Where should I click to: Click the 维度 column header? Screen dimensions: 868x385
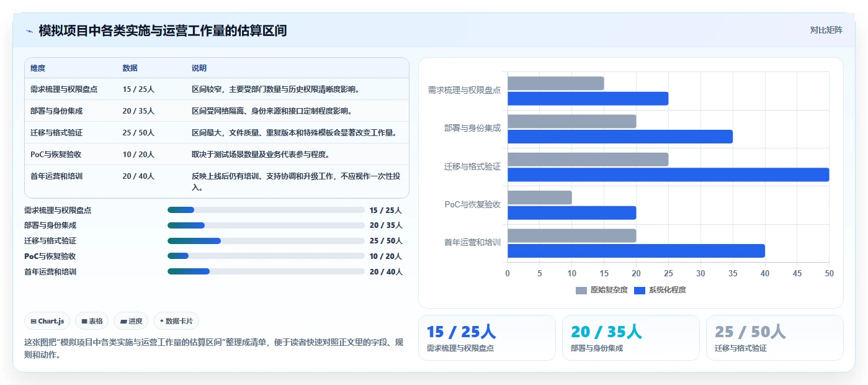tap(38, 68)
